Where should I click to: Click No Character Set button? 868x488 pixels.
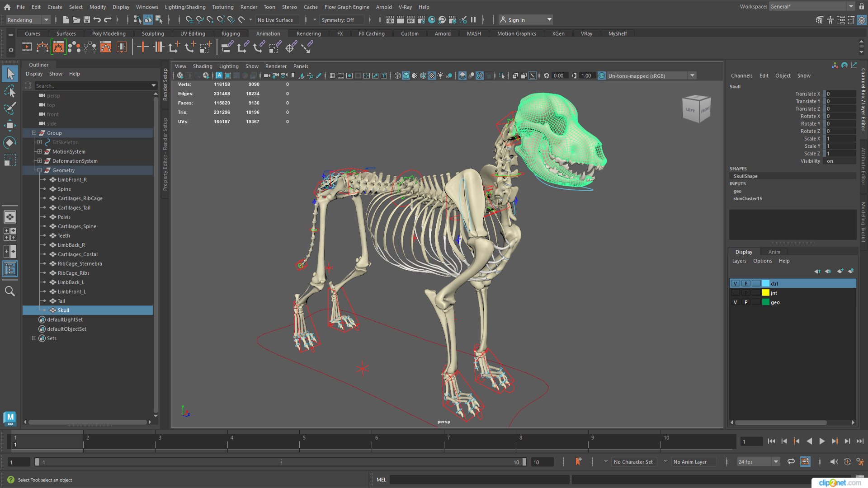coord(633,462)
